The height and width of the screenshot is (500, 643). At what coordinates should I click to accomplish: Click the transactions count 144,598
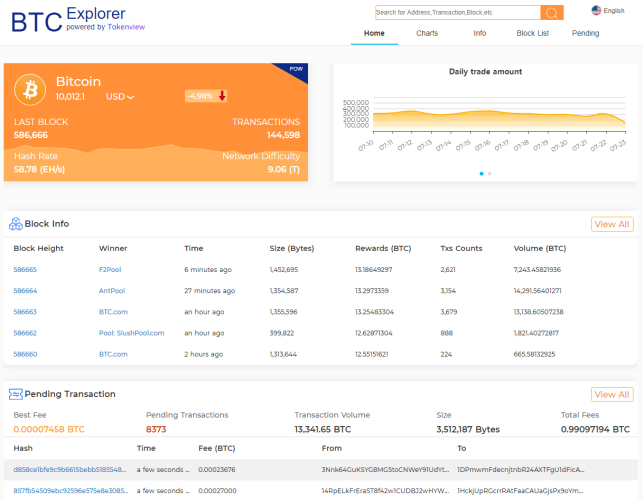click(x=283, y=135)
